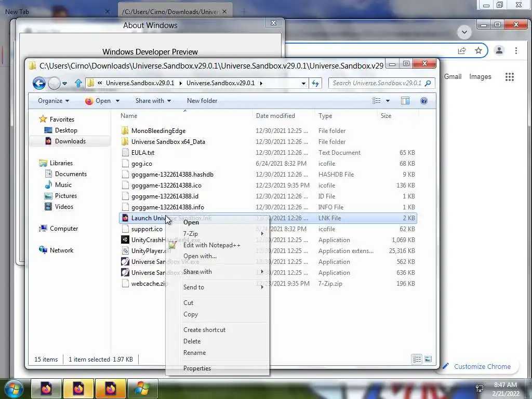The height and width of the screenshot is (399, 532).
Task: Click the Start orb button
Action: coord(14,389)
